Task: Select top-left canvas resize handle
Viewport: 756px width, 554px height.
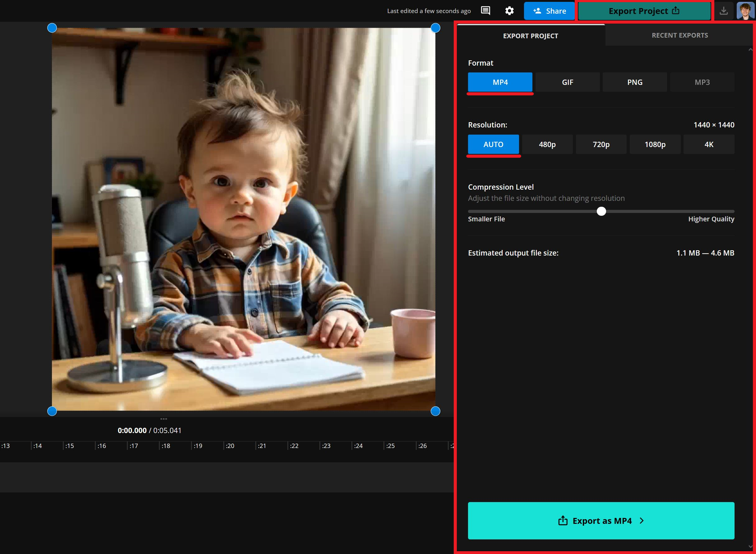Action: tap(52, 28)
